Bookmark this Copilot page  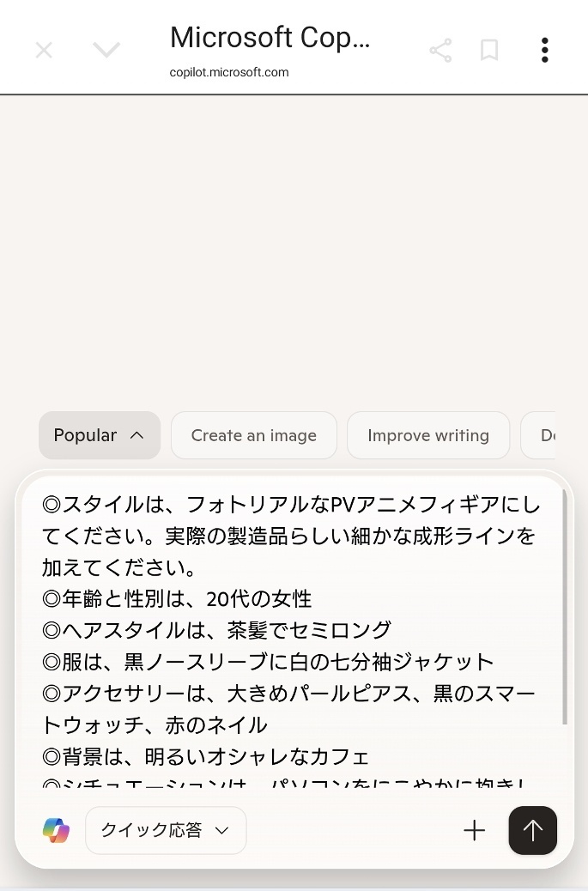(489, 50)
